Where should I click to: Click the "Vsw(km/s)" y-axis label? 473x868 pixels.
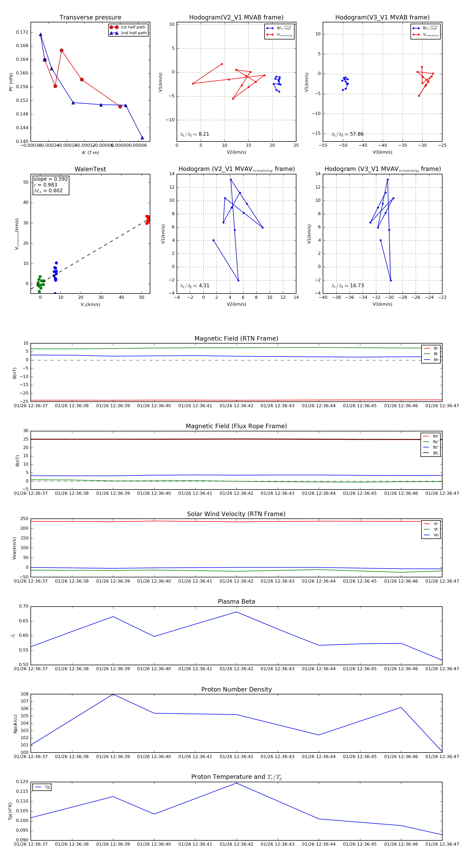tap(14, 548)
